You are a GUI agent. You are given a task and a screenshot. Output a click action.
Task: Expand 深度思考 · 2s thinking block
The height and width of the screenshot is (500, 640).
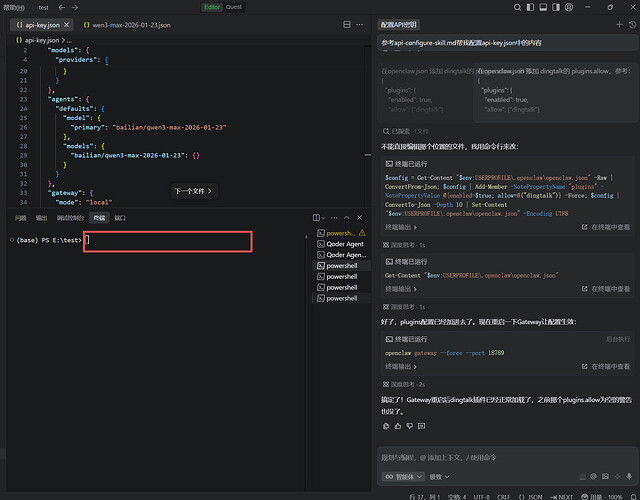(404, 384)
